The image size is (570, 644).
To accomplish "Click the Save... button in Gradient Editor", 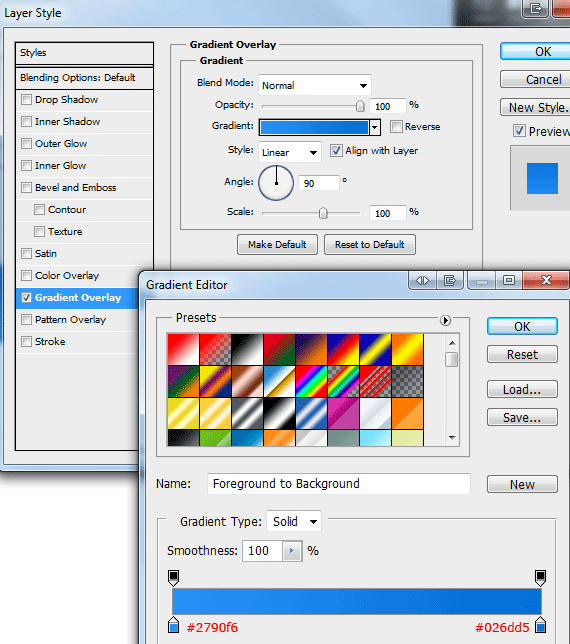I will [x=522, y=418].
